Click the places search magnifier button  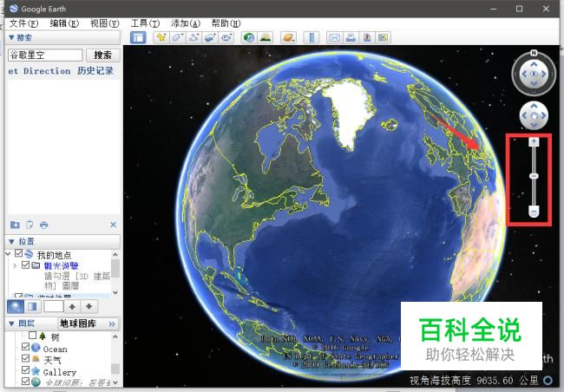(16, 306)
